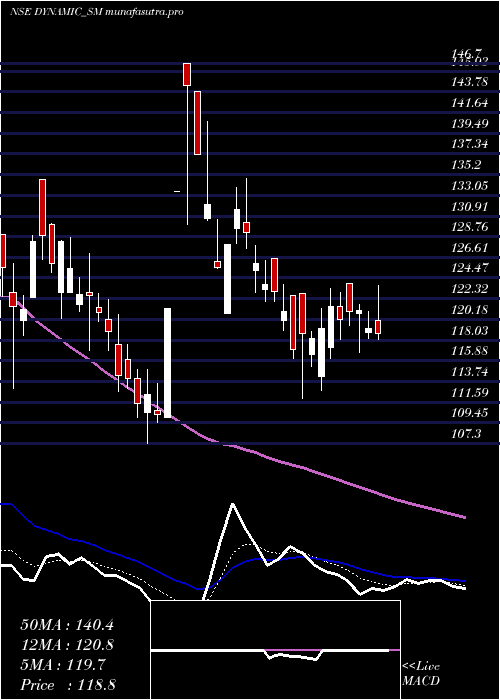Click the 130.91 price axis label
This screenshot has width=500, height=700.
tap(470, 206)
